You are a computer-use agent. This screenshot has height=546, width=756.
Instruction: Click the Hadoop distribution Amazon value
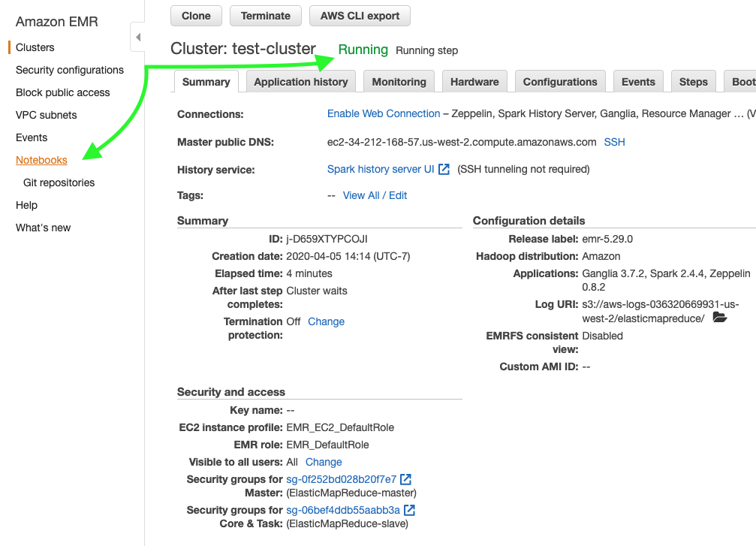(x=601, y=257)
